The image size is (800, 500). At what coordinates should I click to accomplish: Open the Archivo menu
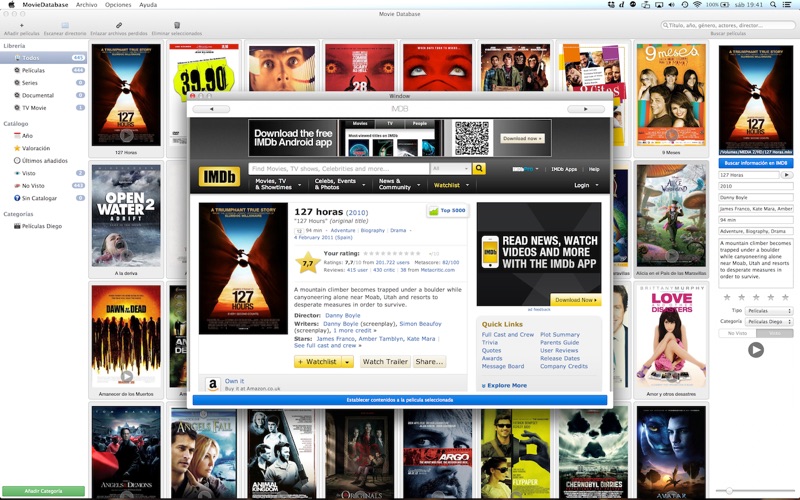(x=86, y=5)
